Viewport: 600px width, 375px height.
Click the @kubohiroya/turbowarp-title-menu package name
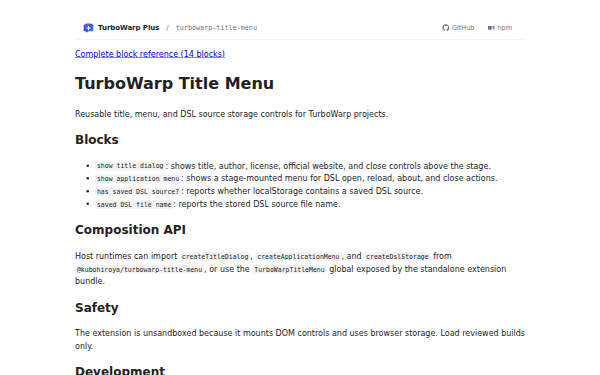click(x=140, y=269)
